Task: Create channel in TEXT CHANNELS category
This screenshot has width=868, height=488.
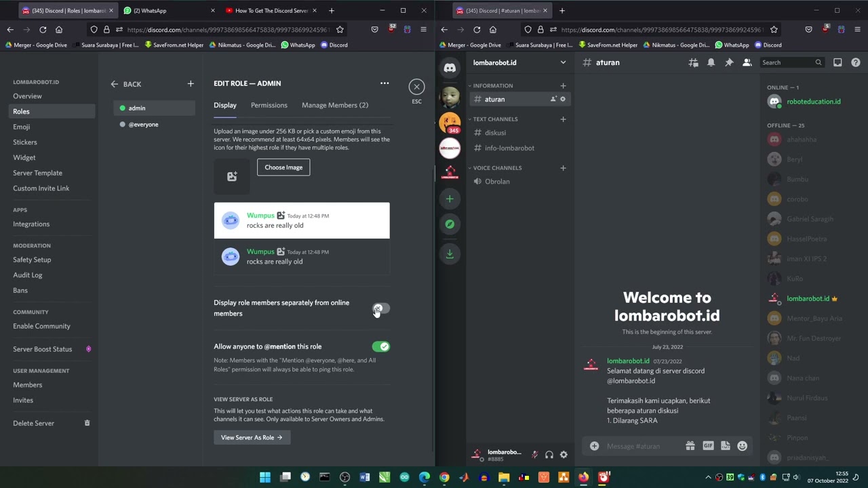Action: click(x=563, y=119)
